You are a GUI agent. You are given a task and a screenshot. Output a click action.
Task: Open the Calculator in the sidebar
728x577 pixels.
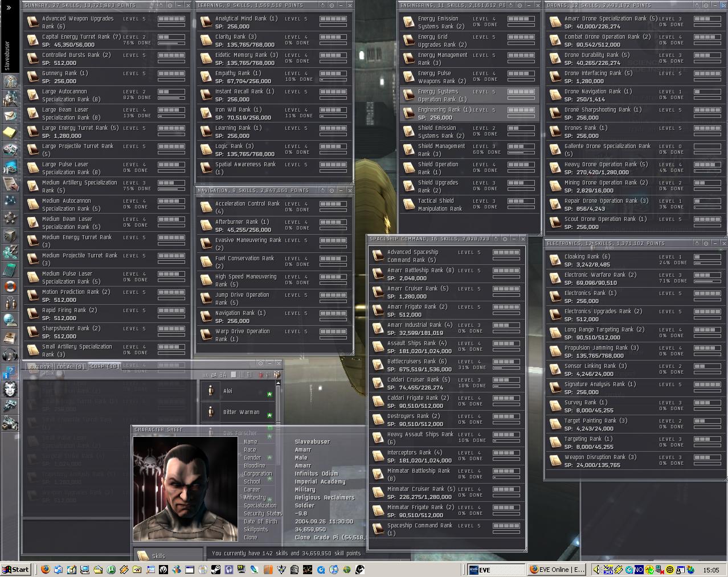point(10,269)
